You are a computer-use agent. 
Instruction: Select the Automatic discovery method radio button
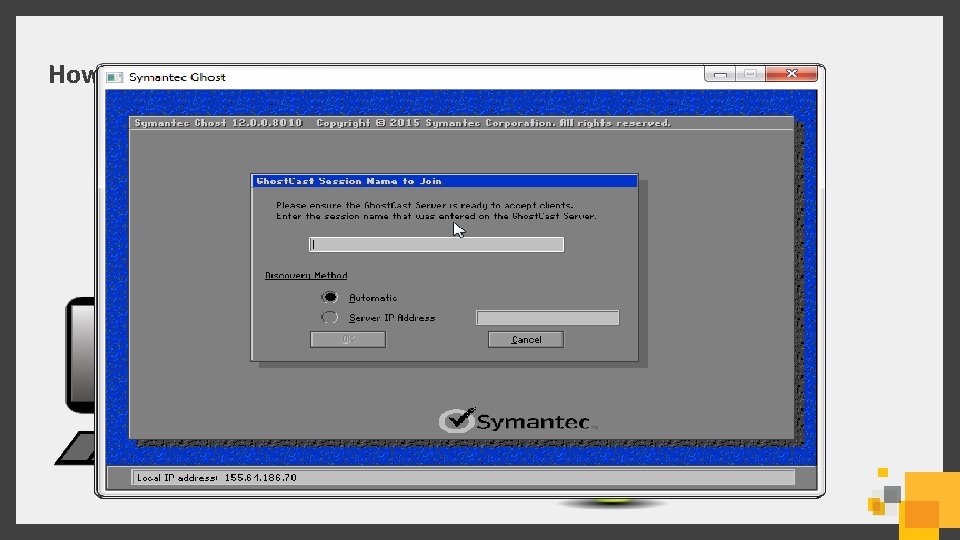pos(329,297)
